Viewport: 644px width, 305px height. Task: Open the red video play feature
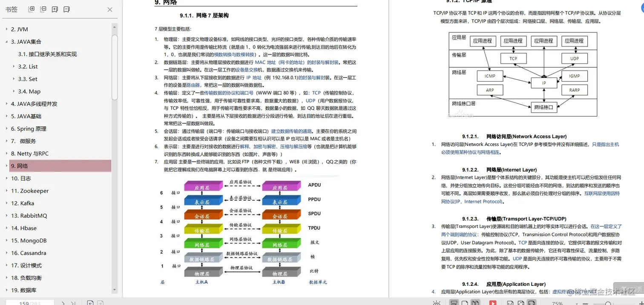click(493, 302)
